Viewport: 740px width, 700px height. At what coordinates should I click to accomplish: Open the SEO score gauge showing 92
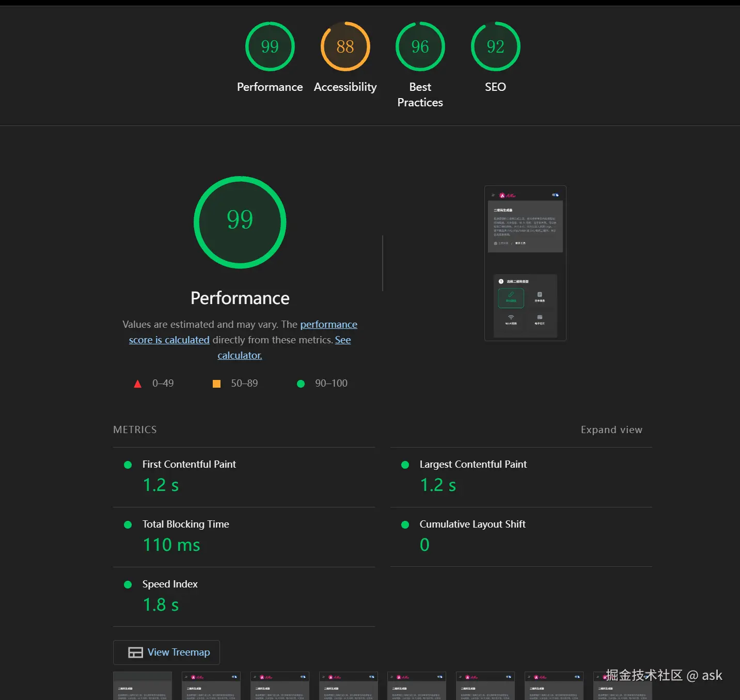point(495,46)
